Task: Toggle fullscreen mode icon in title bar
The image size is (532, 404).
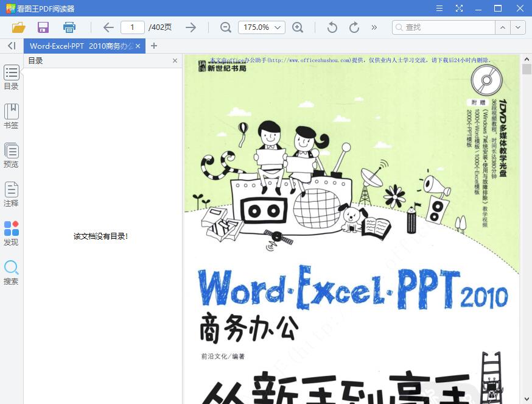Action: [459, 8]
